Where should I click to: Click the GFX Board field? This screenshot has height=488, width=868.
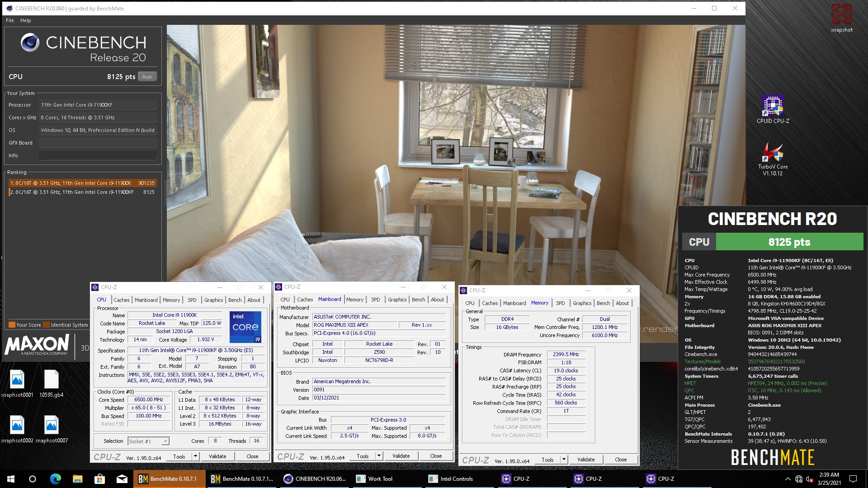pyautogui.click(x=98, y=143)
